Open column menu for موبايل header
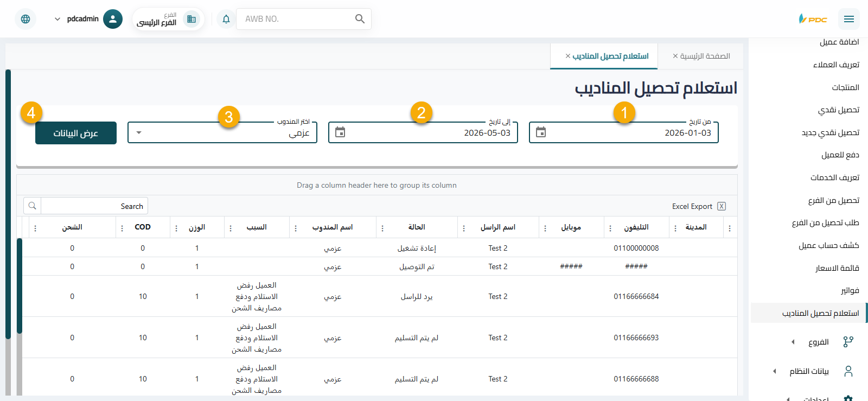Screen dimensions: 868x401 545,228
